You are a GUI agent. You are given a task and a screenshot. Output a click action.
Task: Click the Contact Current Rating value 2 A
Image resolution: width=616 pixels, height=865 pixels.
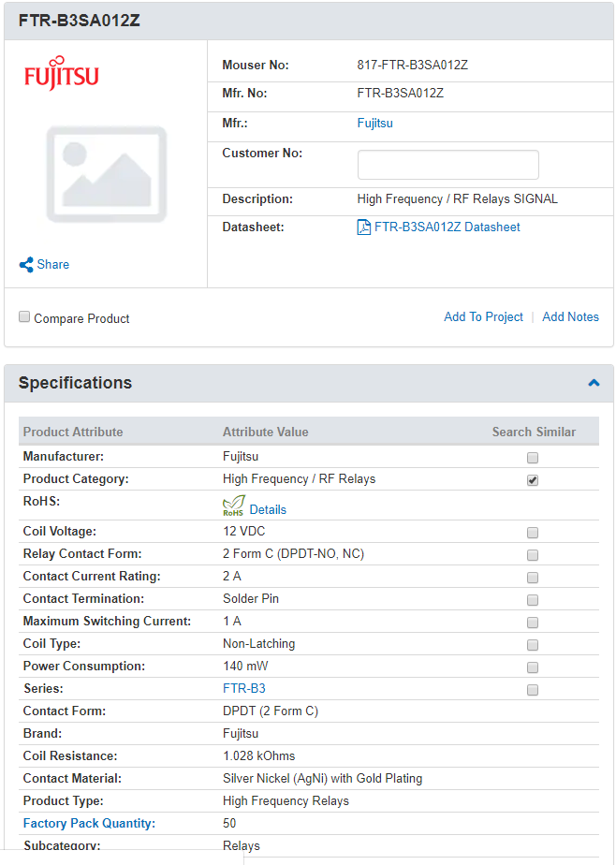(231, 576)
